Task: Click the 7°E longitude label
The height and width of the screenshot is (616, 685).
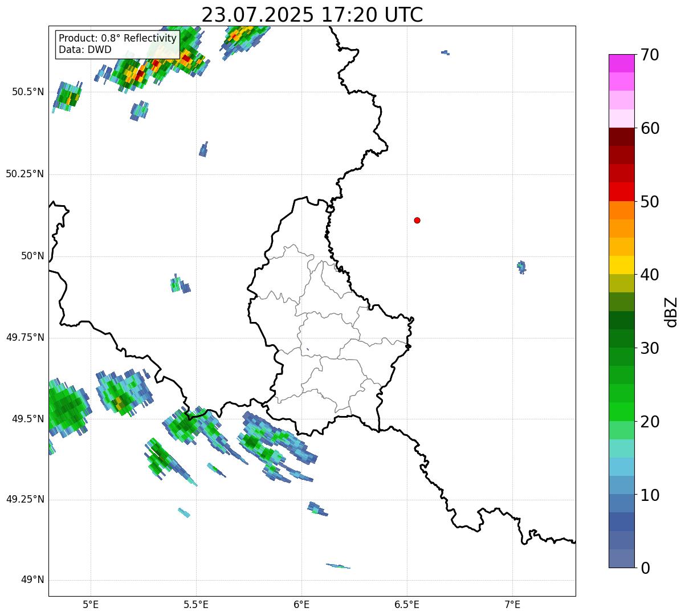Action: (x=512, y=604)
